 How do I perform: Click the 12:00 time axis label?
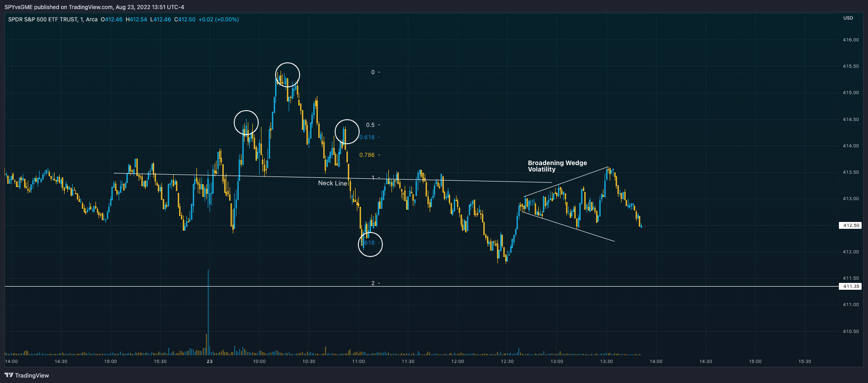(457, 362)
